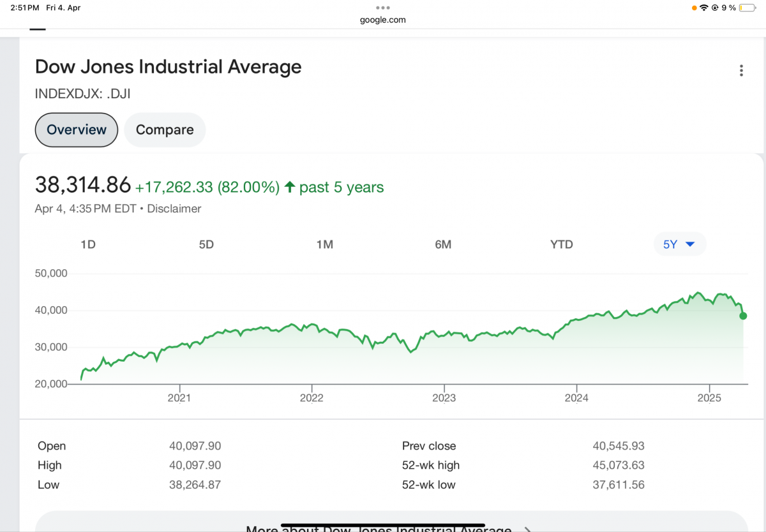766x532 pixels.
Task: Click the 'Prev close' label
Action: [x=429, y=446]
